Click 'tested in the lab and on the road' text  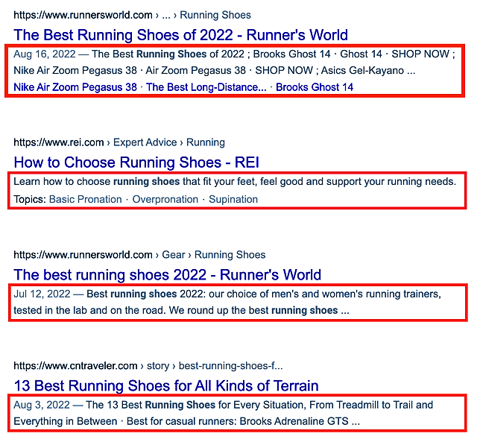[x=89, y=311]
